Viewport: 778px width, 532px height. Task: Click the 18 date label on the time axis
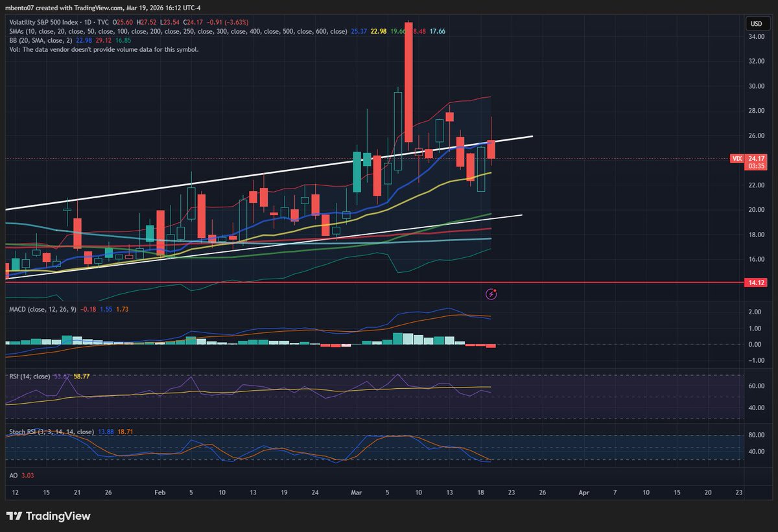480,492
